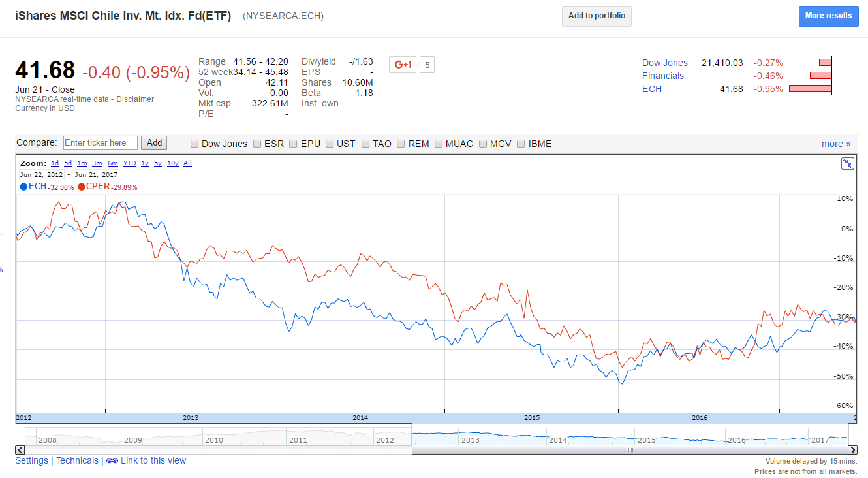The width and height of the screenshot is (868, 478).
Task: Click the Add to portfolio button
Action: pyautogui.click(x=597, y=16)
